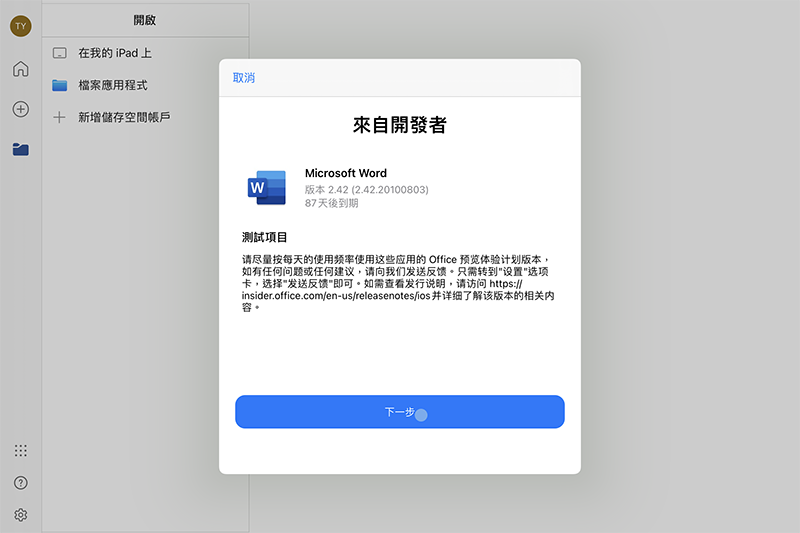Open the Settings gear icon
This screenshot has height=533, width=800.
click(20, 515)
